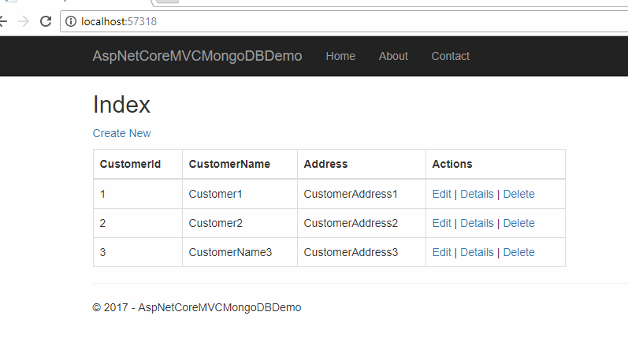The image size is (628, 364).
Task: Reload the page with the refresh icon
Action: coord(46,21)
